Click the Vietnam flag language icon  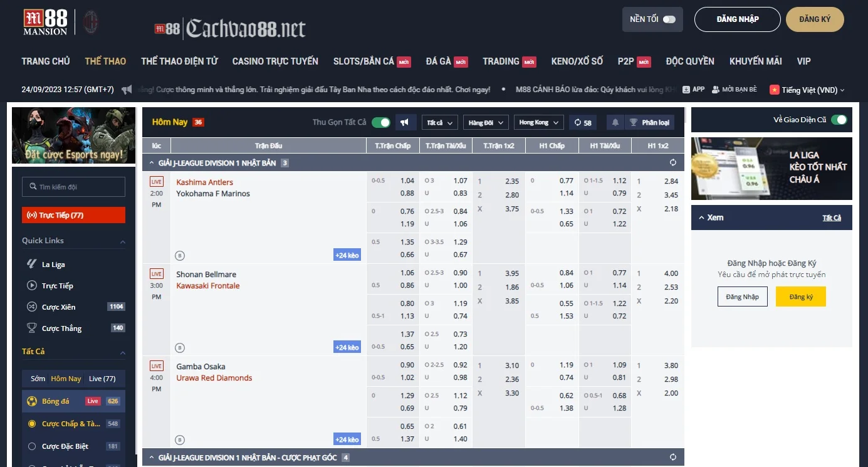click(774, 90)
